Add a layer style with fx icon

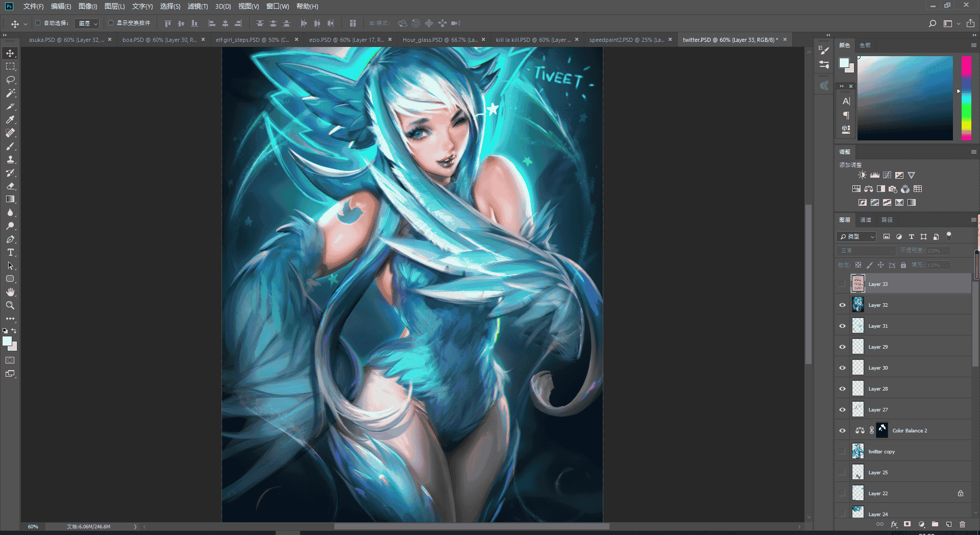(x=894, y=524)
